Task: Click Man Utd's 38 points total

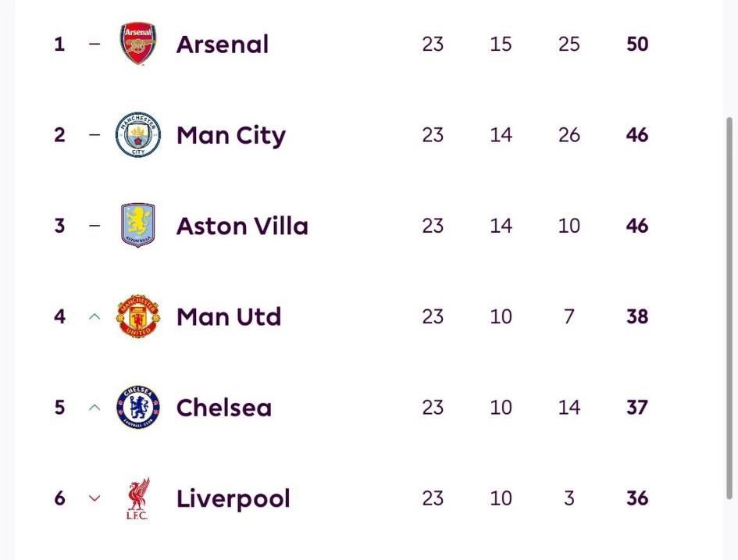Action: [637, 316]
